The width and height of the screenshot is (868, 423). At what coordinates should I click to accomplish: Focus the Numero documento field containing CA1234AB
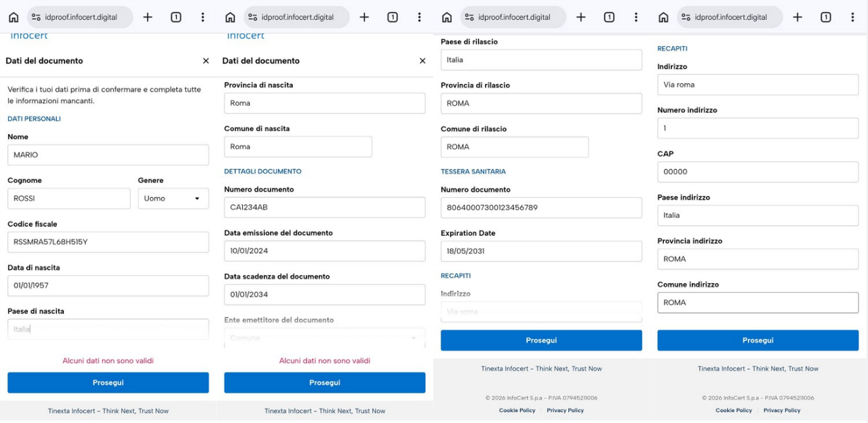[325, 207]
